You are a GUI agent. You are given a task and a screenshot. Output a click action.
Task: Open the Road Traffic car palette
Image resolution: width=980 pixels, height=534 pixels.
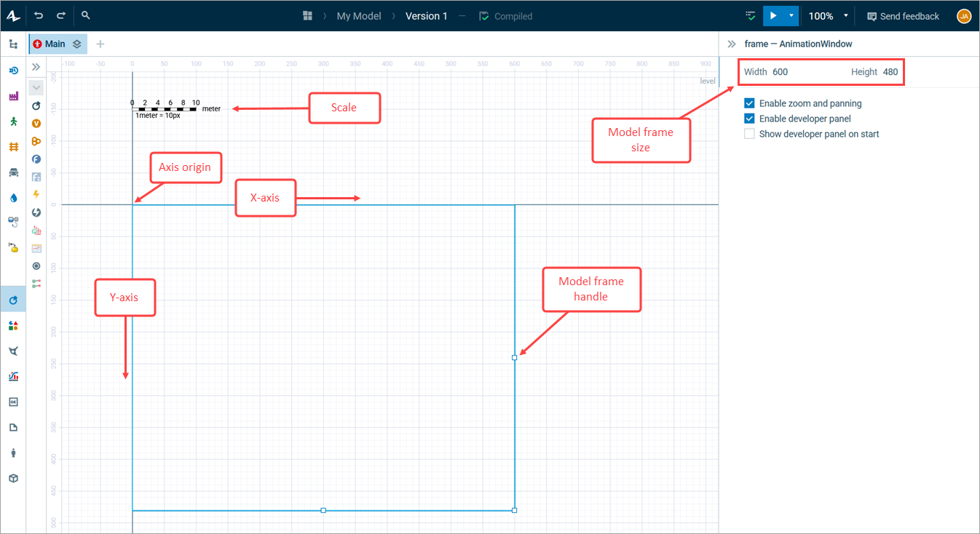[13, 172]
